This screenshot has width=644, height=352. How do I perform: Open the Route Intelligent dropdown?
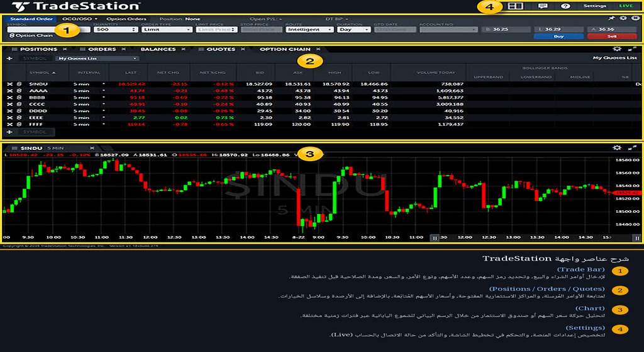click(x=309, y=30)
